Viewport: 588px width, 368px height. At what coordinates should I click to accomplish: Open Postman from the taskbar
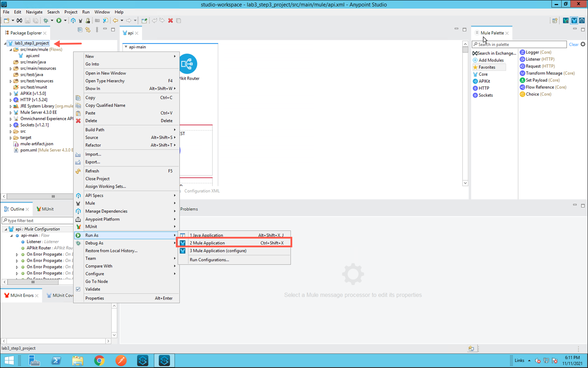[x=121, y=360]
